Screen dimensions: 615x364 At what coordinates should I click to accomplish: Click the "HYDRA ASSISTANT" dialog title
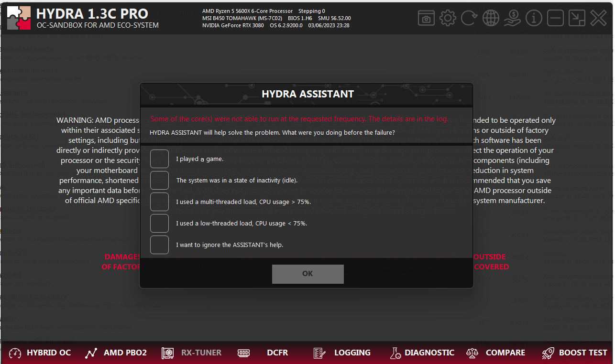click(308, 94)
